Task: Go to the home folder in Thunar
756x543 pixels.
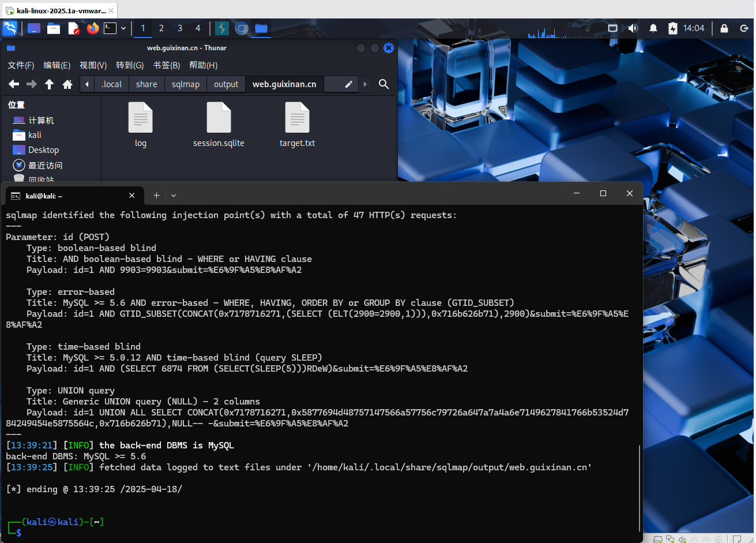Action: (x=67, y=84)
